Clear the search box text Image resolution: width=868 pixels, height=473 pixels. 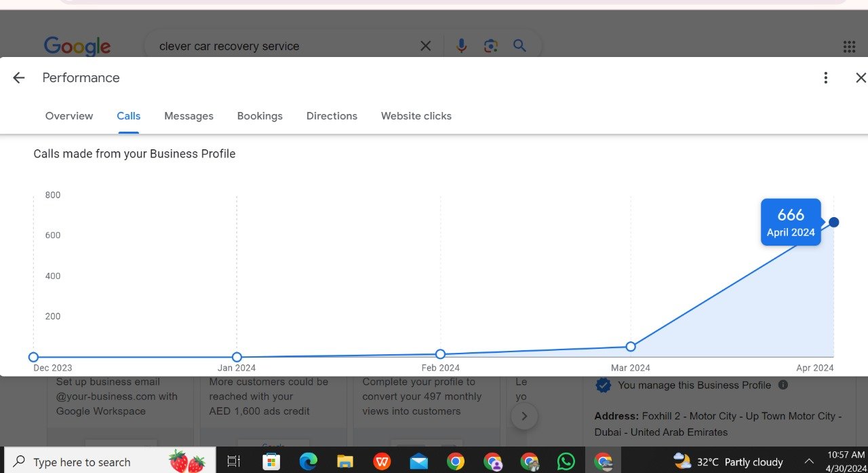click(x=425, y=46)
